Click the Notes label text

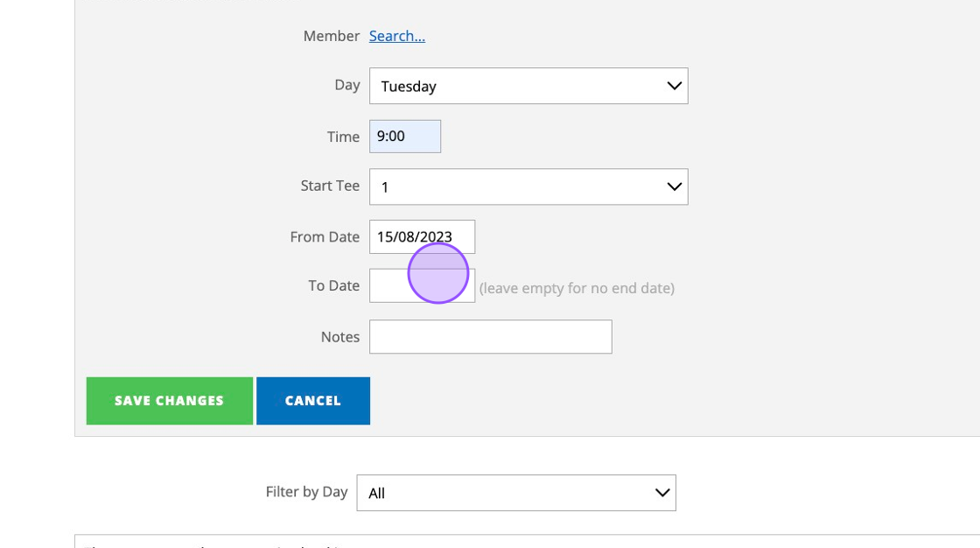pos(340,337)
